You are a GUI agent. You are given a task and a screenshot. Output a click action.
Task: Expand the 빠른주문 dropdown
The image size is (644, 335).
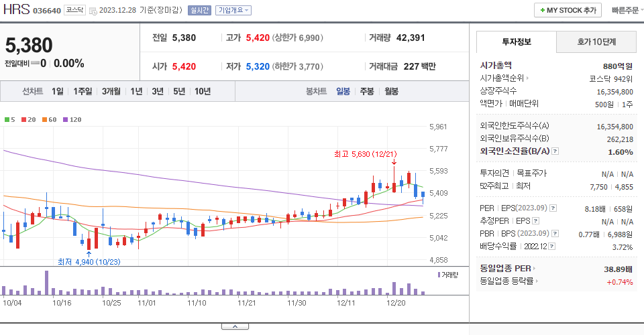(627, 10)
